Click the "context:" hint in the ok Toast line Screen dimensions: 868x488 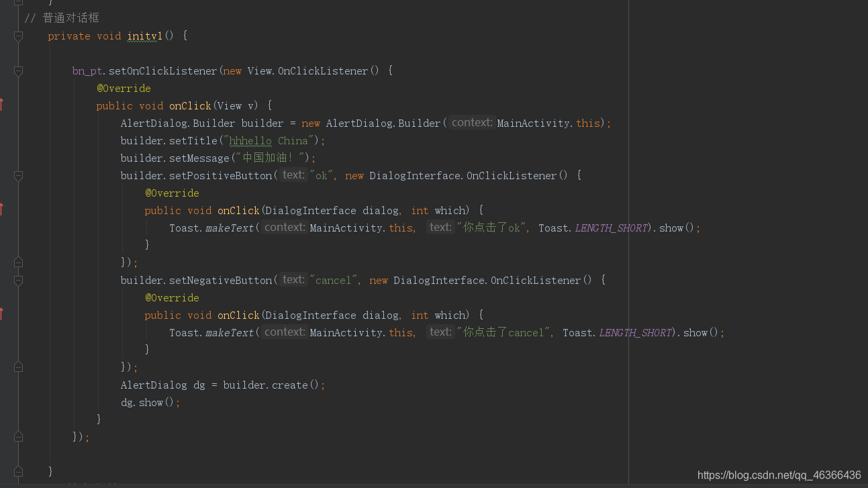click(x=285, y=228)
